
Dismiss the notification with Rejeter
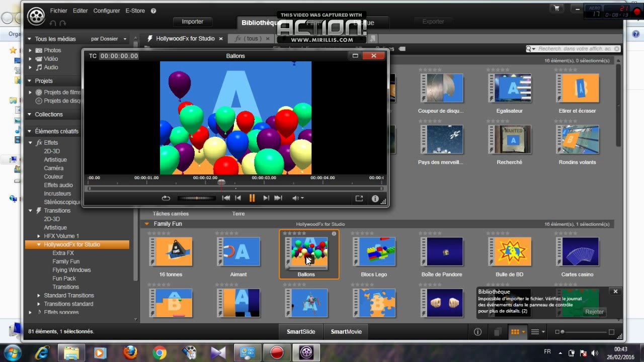point(594,312)
